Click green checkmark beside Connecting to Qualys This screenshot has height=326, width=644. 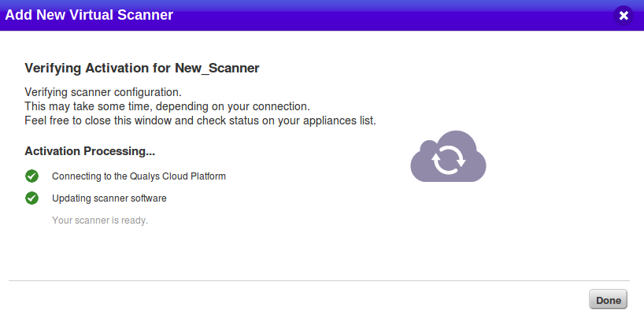(x=31, y=176)
